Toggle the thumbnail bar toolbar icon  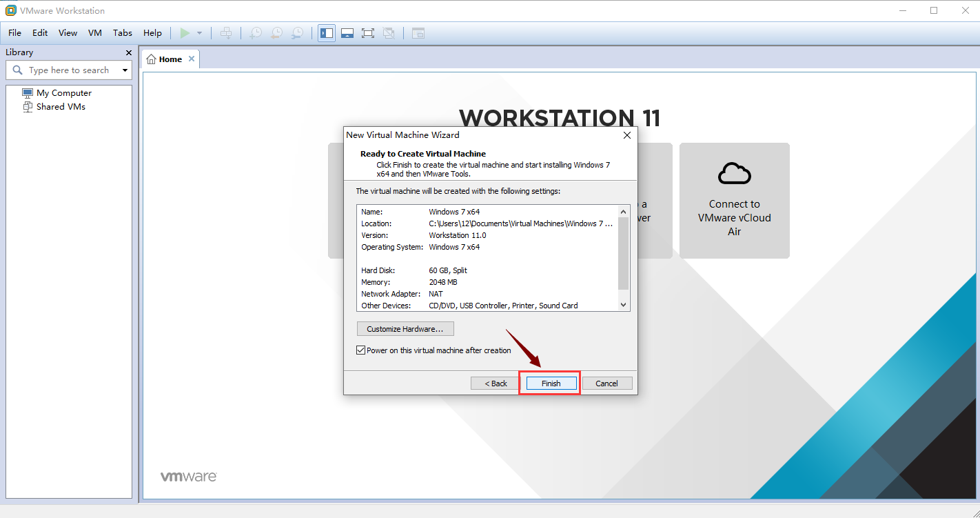point(347,33)
